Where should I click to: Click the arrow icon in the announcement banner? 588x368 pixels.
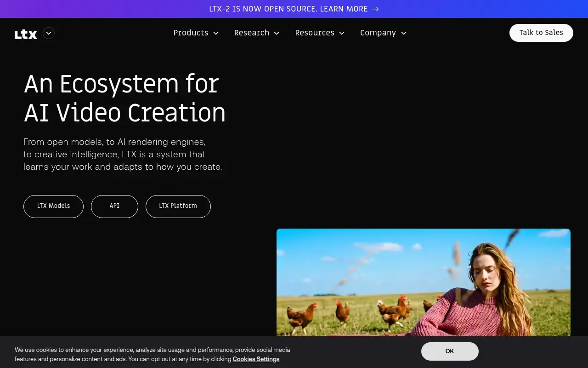click(x=375, y=9)
